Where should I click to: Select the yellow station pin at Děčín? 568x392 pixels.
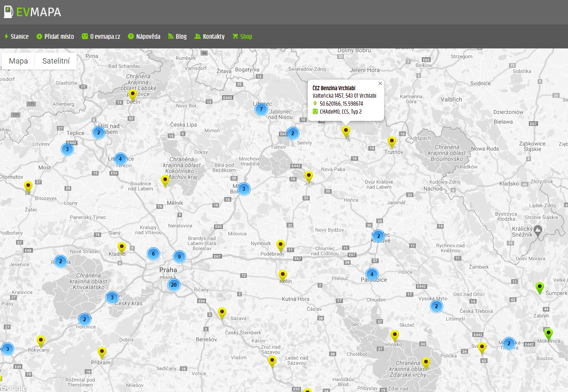pos(133,95)
